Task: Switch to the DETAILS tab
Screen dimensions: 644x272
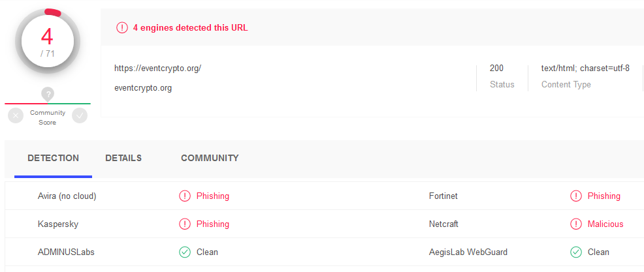Action: (x=123, y=158)
